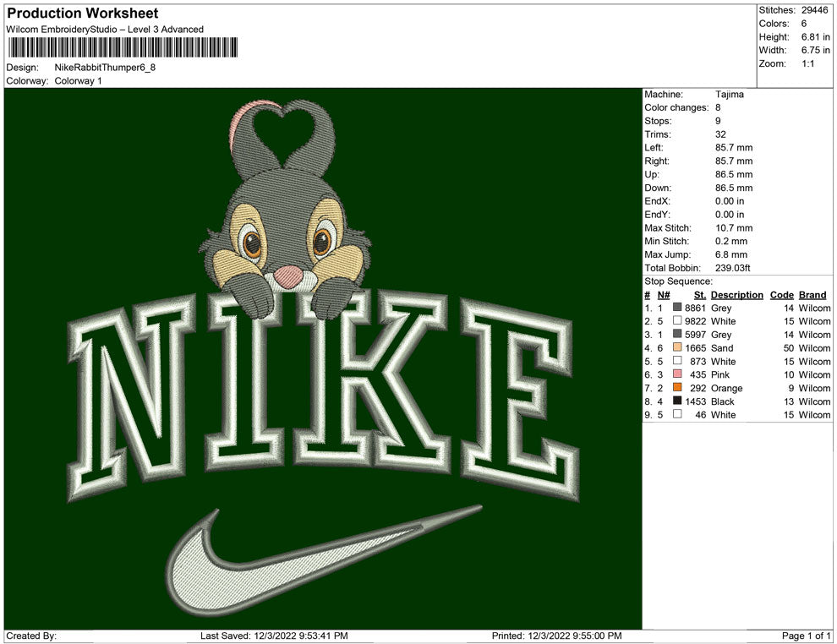Click the Orange color swatch

677,387
